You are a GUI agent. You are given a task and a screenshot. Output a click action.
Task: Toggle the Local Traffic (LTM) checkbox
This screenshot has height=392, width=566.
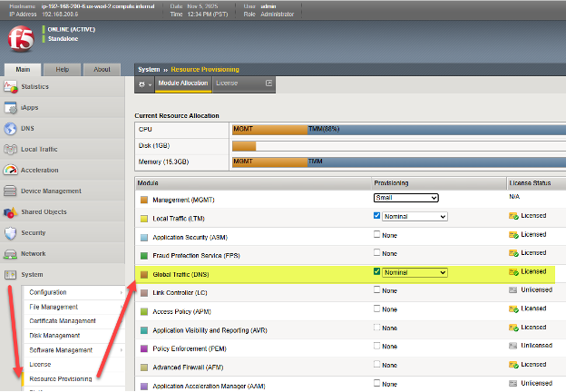pyautogui.click(x=377, y=216)
